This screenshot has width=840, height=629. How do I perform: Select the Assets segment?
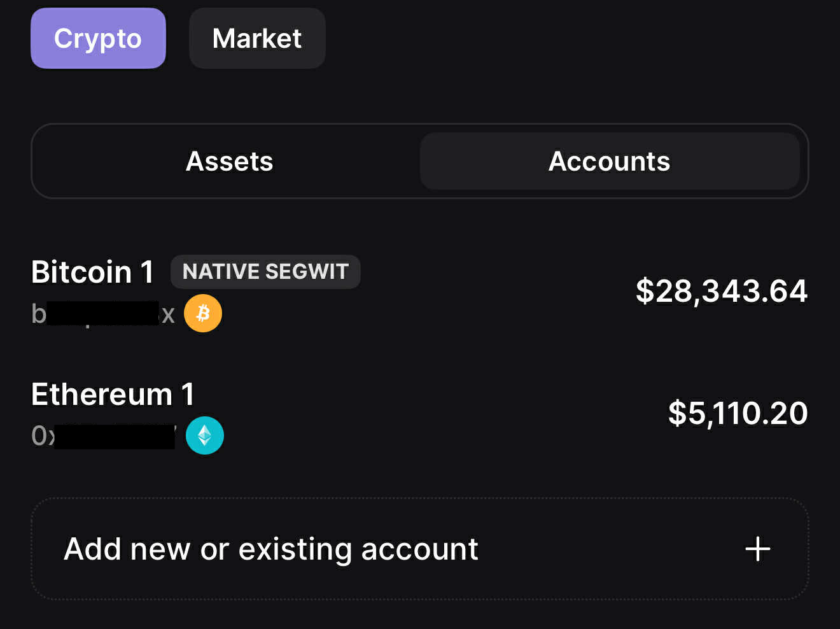tap(229, 161)
